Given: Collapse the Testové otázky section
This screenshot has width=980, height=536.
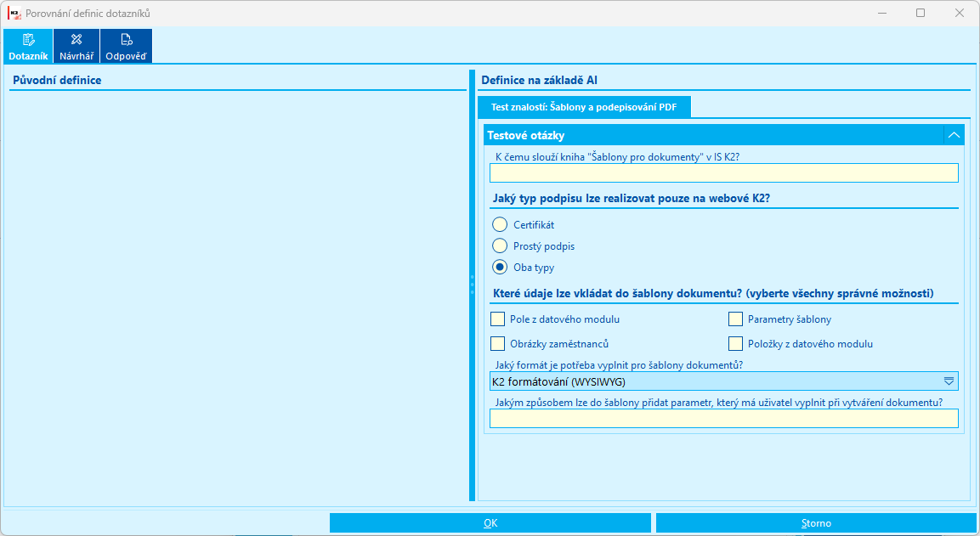Looking at the screenshot, I should (954, 135).
